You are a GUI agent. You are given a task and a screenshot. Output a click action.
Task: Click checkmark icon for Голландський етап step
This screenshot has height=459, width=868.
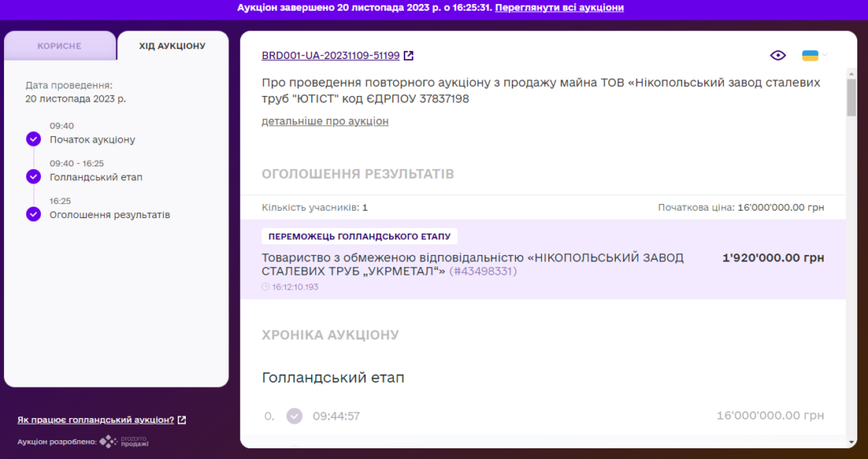(34, 177)
